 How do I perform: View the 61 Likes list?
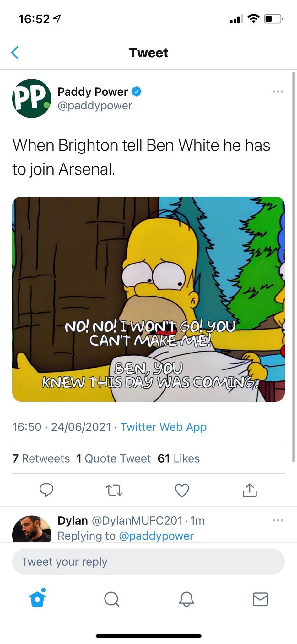179,458
